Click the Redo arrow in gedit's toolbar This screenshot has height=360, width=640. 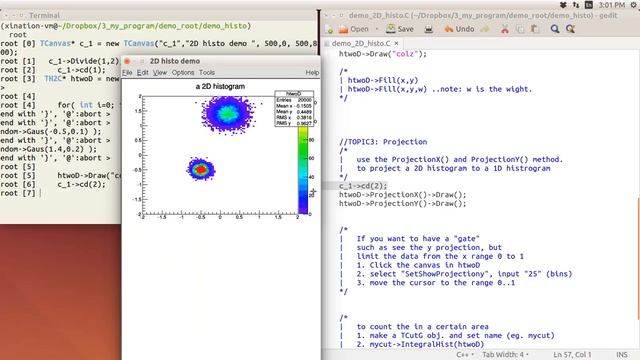tap(485, 29)
